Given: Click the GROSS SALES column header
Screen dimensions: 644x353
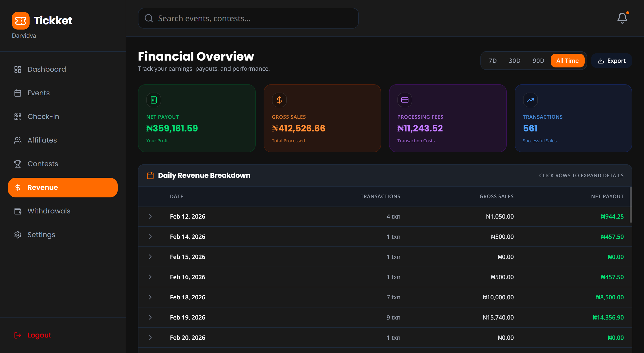Looking at the screenshot, I should coord(496,196).
